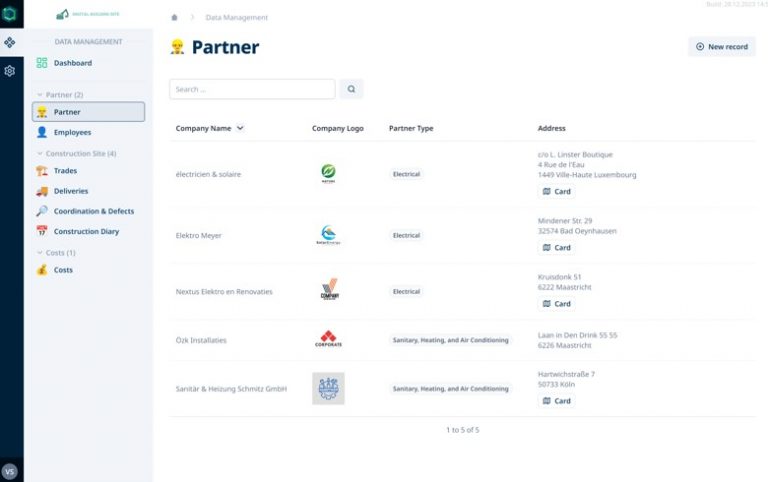
Task: Click the Costs money bag icon
Action: (42, 270)
